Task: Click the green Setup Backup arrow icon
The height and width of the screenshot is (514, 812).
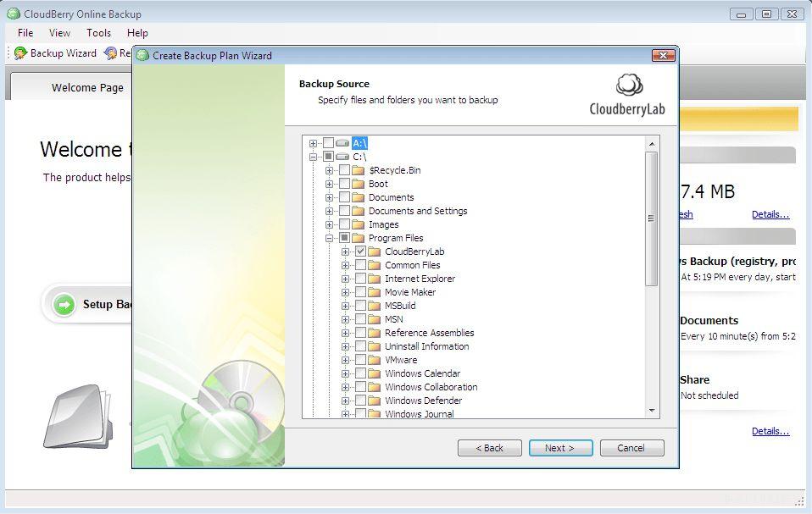Action: point(64,305)
